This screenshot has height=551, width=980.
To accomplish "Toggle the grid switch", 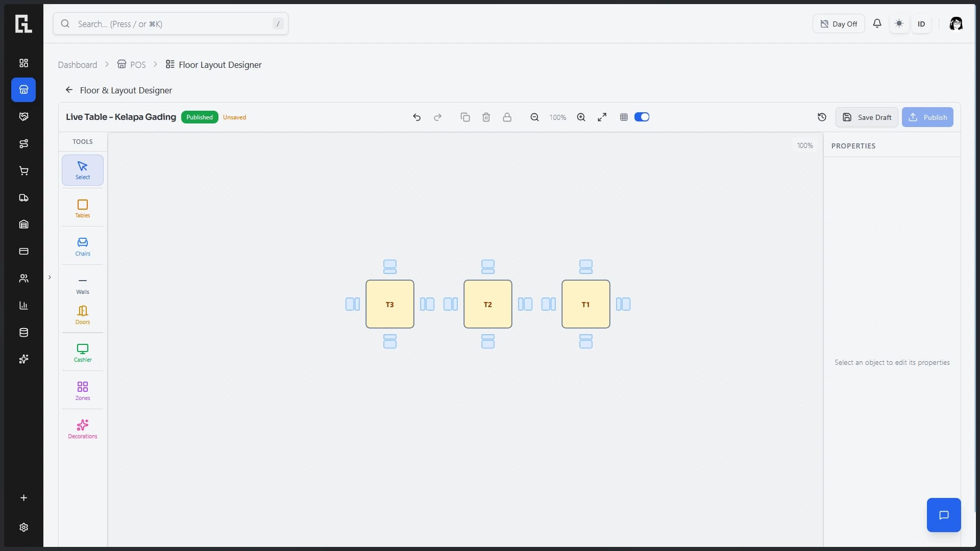I will coord(642,117).
